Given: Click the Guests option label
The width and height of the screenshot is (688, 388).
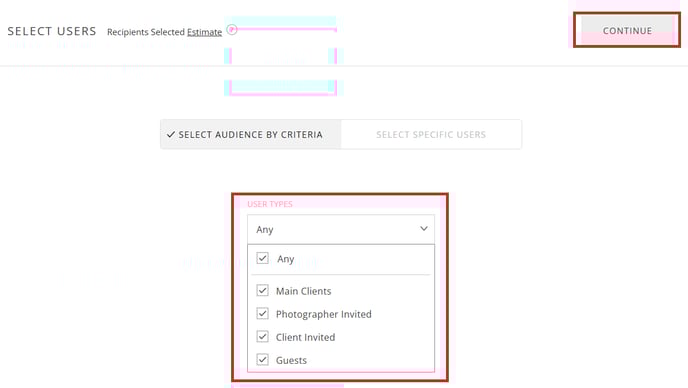Looking at the screenshot, I should (291, 360).
